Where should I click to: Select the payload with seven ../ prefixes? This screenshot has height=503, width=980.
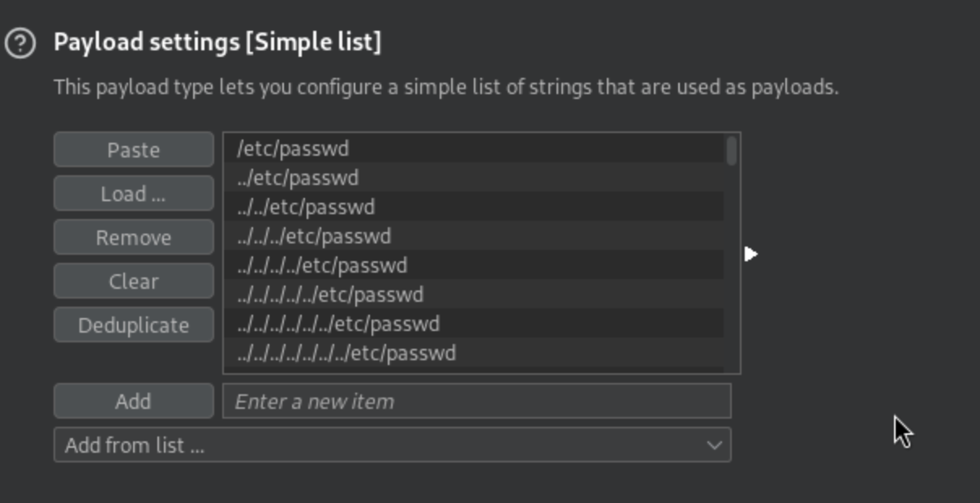tap(346, 353)
